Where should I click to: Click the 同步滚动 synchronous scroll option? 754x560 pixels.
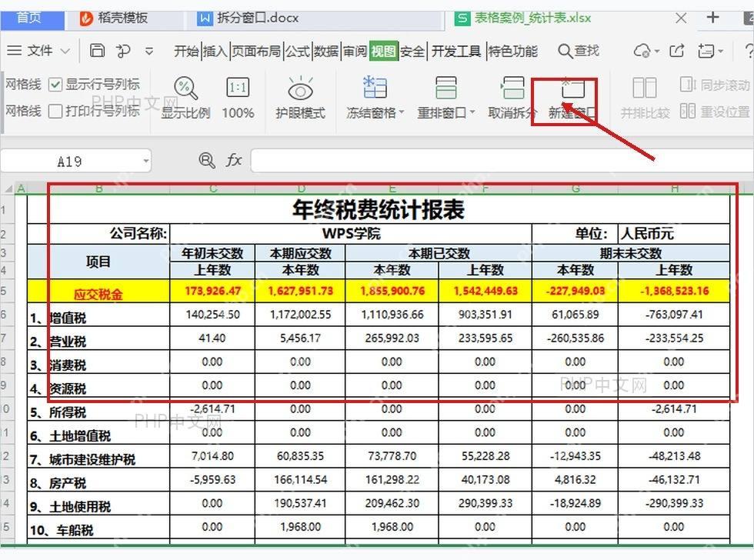(715, 85)
